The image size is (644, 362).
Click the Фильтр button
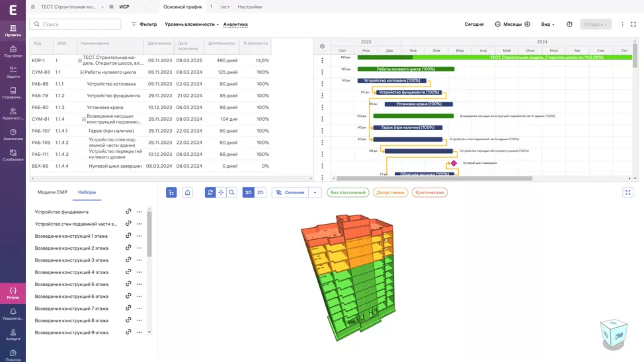[x=143, y=24]
